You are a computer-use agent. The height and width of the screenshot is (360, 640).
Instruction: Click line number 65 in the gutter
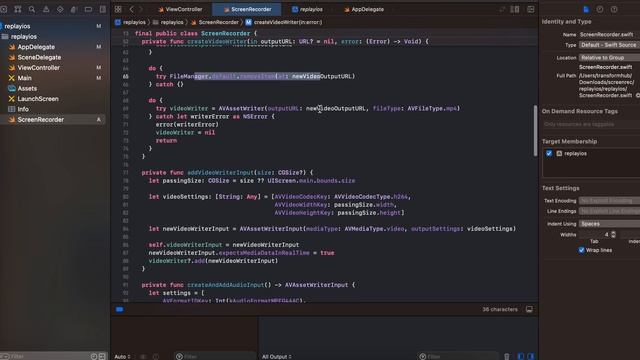click(126, 76)
